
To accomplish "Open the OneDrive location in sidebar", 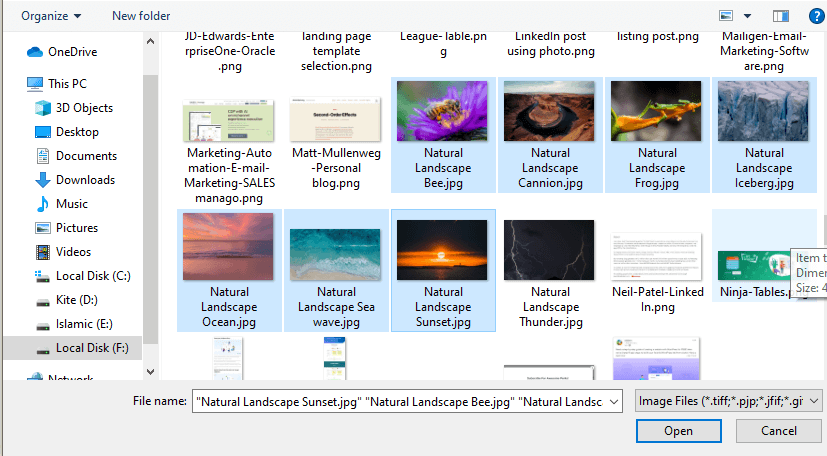I will (71, 52).
